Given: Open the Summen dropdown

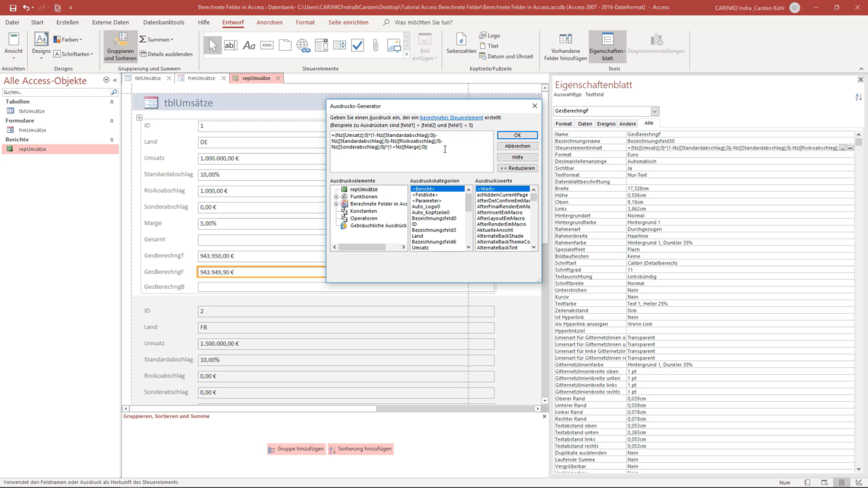Looking at the screenshot, I should pos(156,39).
